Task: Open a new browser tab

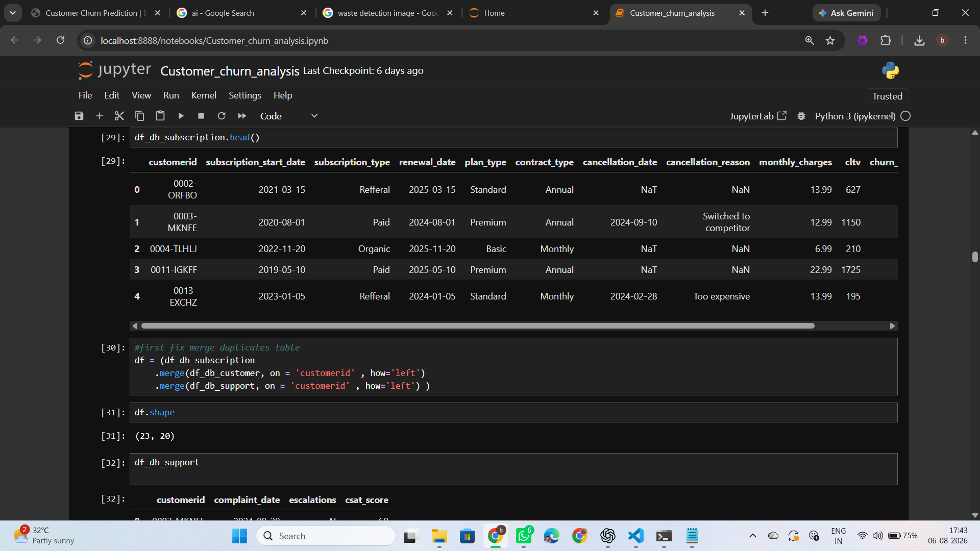Action: 765,13
